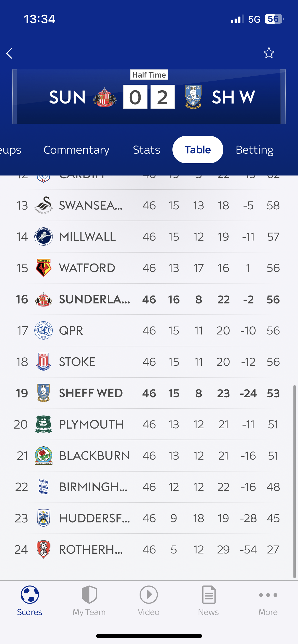Open the Millwall table entry
The image size is (298, 644).
149,237
